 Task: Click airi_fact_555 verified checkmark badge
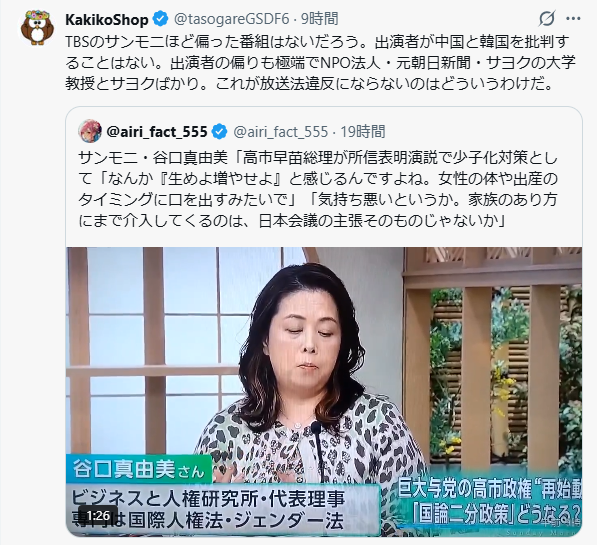(x=219, y=131)
